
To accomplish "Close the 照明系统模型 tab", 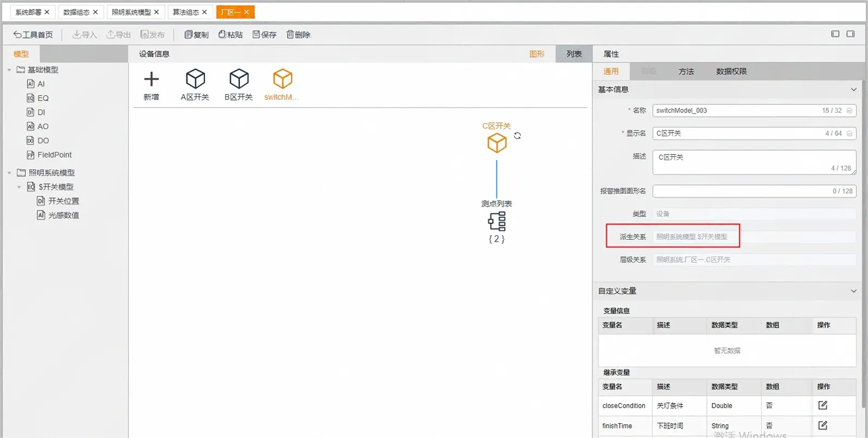I will point(156,12).
